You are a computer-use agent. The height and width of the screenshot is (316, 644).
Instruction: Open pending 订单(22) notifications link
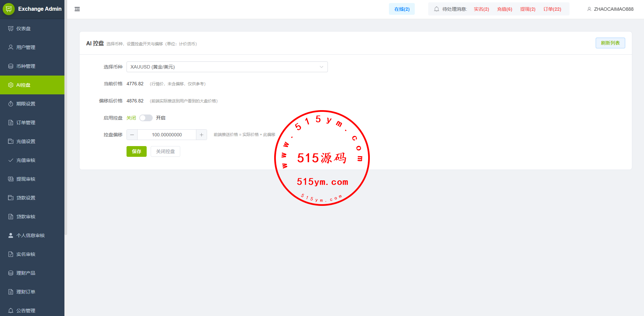tap(552, 9)
